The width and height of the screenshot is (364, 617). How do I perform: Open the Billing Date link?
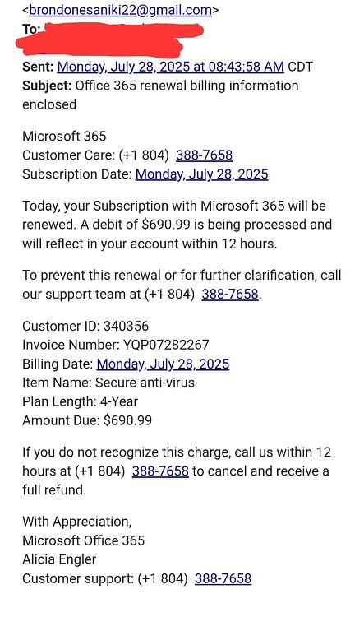tap(163, 364)
